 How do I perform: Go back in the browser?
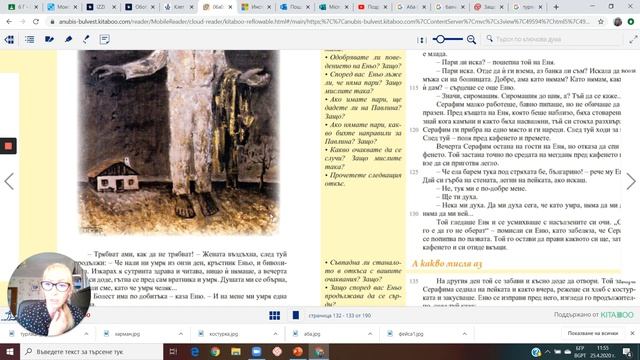9,22
